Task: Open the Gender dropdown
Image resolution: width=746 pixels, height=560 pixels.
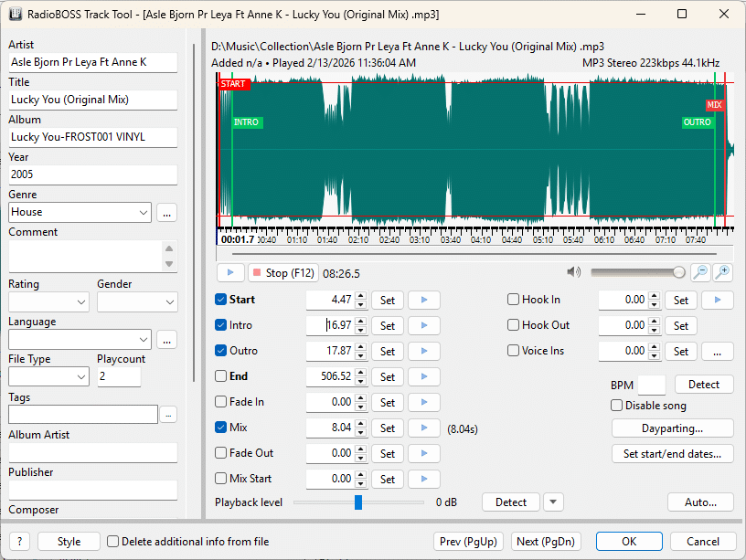Action: pos(169,302)
